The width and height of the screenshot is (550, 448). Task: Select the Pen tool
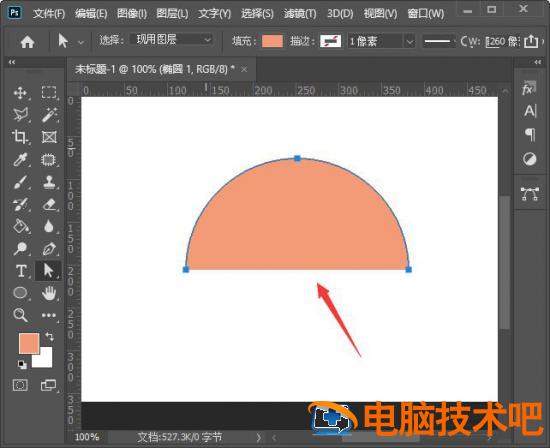[49, 249]
